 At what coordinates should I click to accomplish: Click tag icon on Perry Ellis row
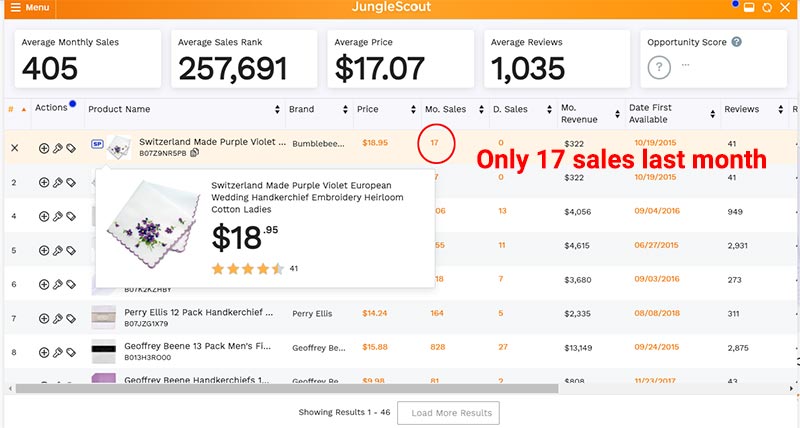(71, 318)
